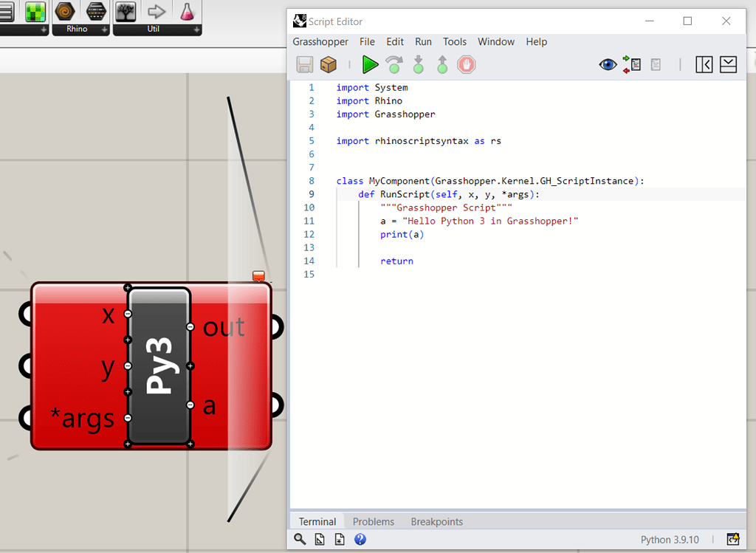Stop script execution with the stop sign icon
756x553 pixels.
point(466,64)
